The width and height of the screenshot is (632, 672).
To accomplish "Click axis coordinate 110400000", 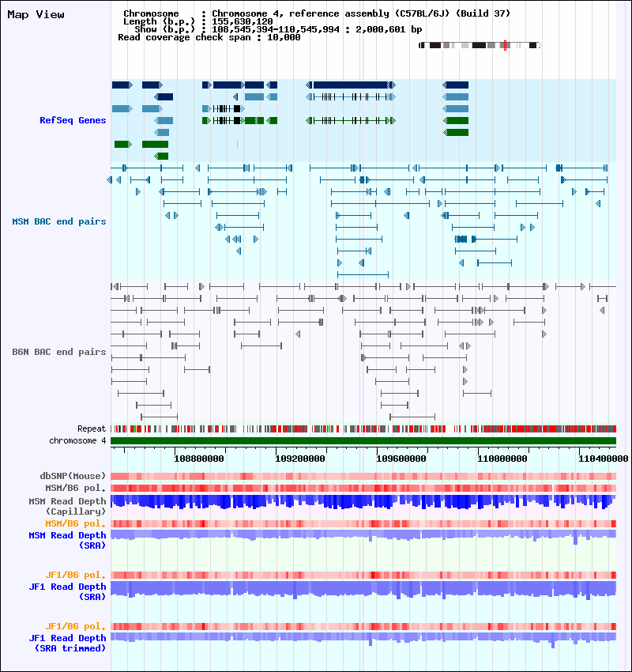I will pos(604,459).
